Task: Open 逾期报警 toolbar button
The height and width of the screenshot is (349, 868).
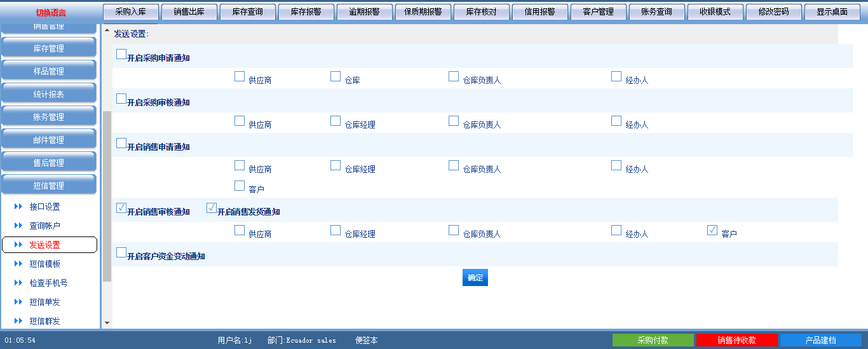Action: coord(365,12)
